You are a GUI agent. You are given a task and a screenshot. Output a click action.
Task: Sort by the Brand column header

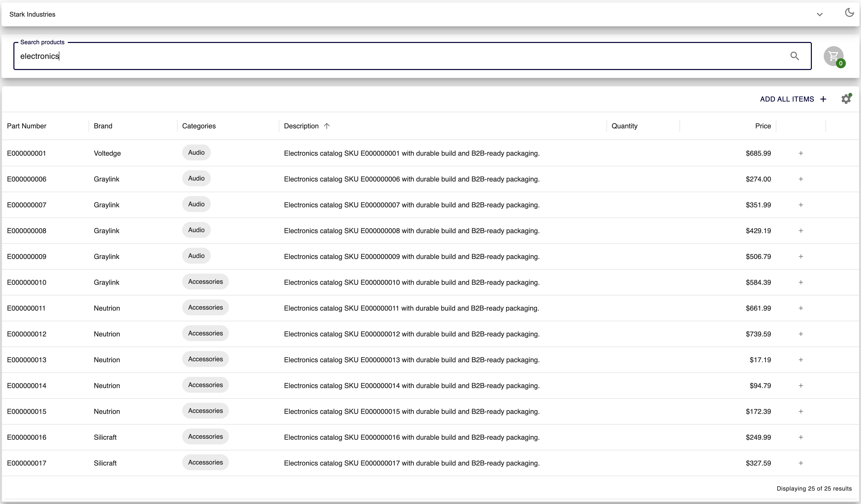(x=103, y=126)
